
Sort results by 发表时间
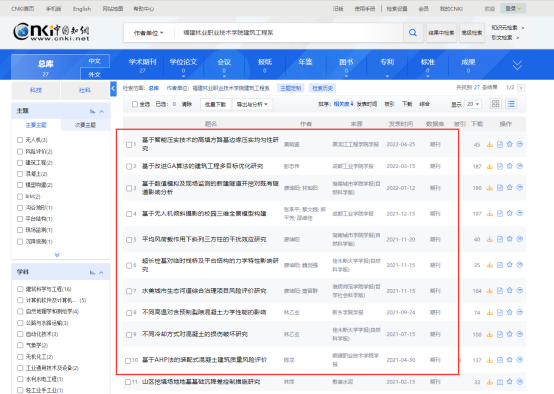[x=367, y=104]
